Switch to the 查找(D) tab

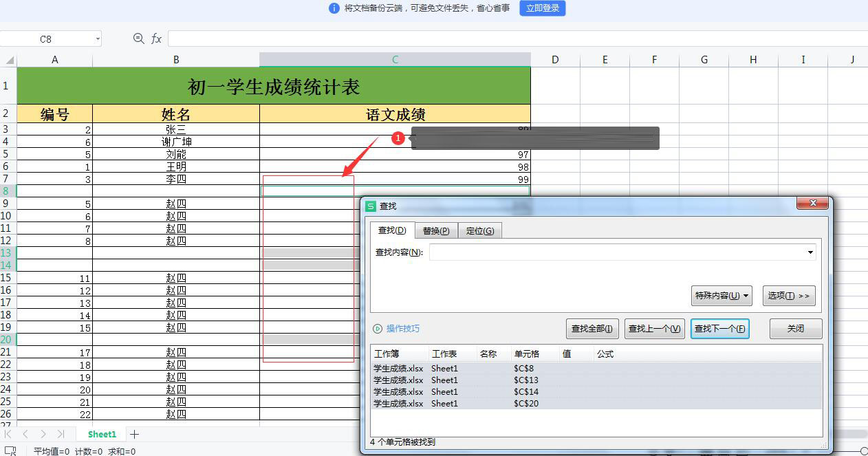tap(392, 230)
